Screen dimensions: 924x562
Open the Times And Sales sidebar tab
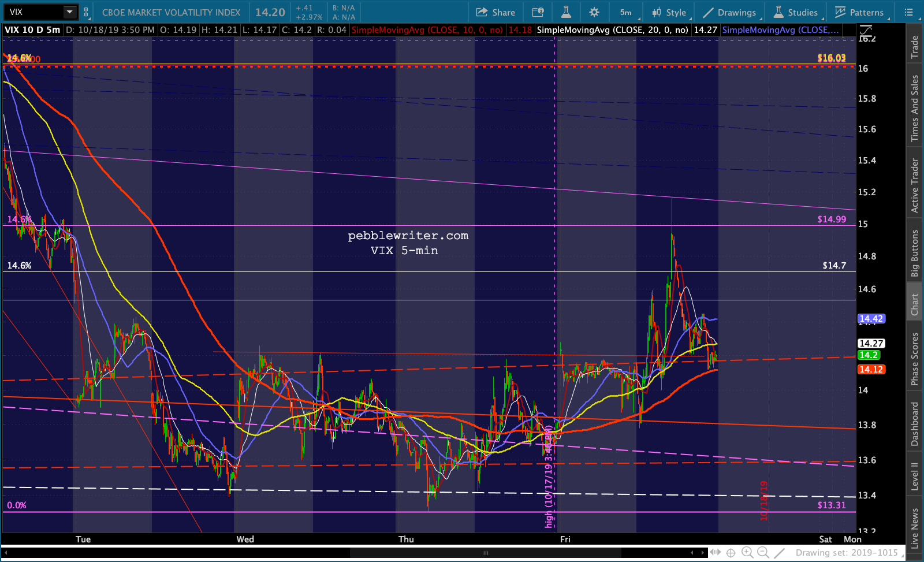pyautogui.click(x=915, y=108)
